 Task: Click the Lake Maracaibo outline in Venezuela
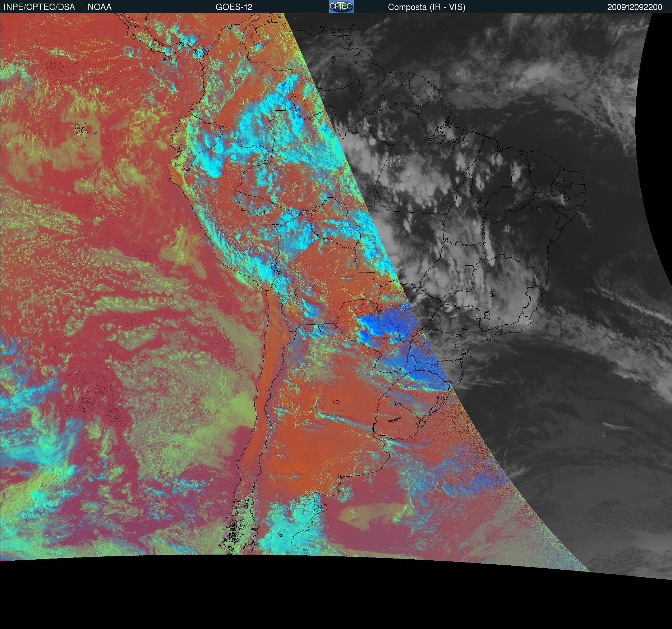256,38
